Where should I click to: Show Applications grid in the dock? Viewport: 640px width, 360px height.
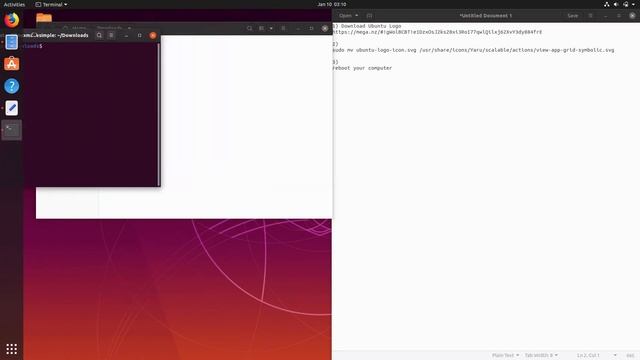(x=11, y=349)
